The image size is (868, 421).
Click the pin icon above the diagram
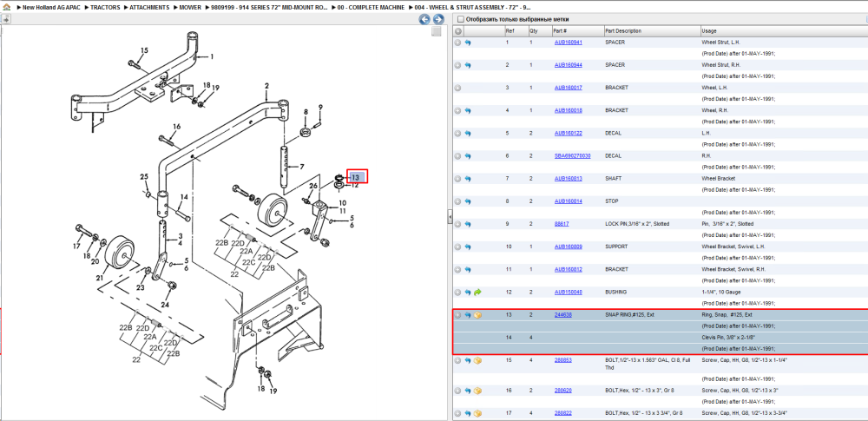point(5,19)
